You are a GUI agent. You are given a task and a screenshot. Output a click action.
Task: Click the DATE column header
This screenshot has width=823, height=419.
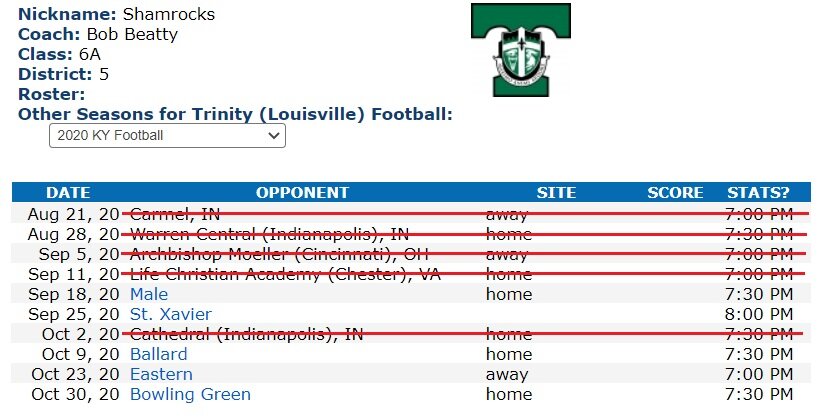coord(68,192)
